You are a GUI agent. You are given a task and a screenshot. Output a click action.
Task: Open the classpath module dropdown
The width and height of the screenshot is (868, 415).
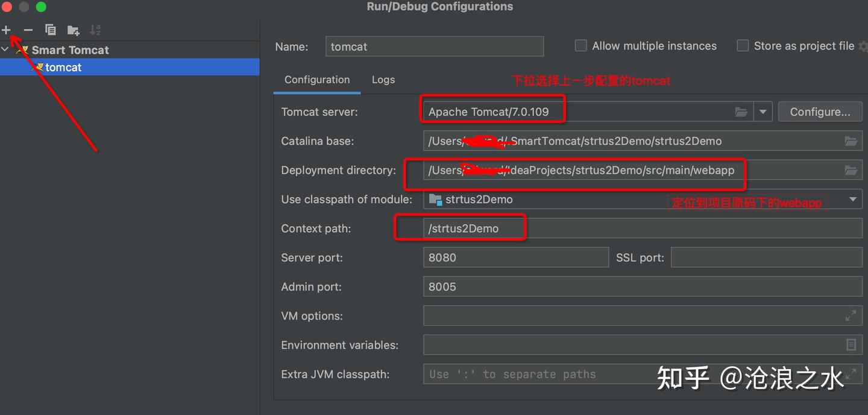(853, 200)
